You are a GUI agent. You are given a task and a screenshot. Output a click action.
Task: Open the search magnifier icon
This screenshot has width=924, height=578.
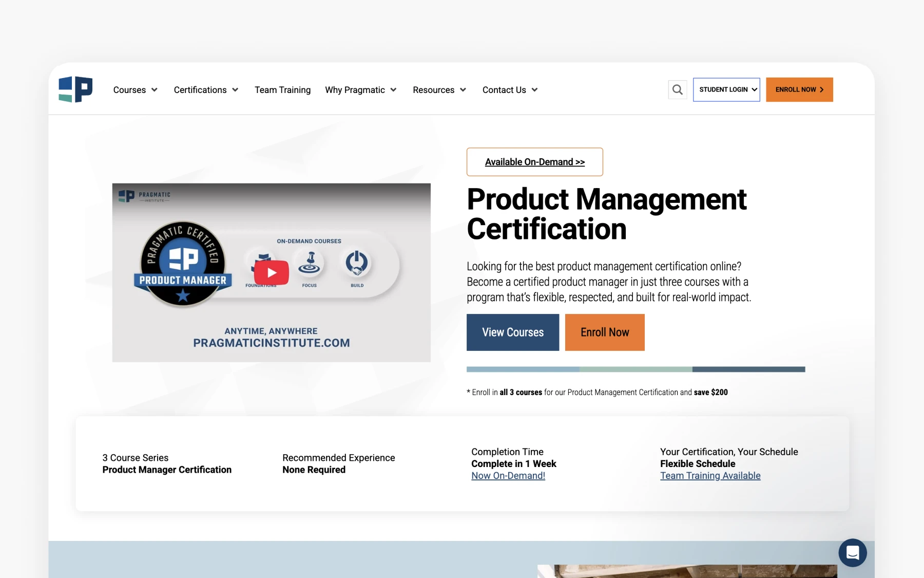coord(677,90)
